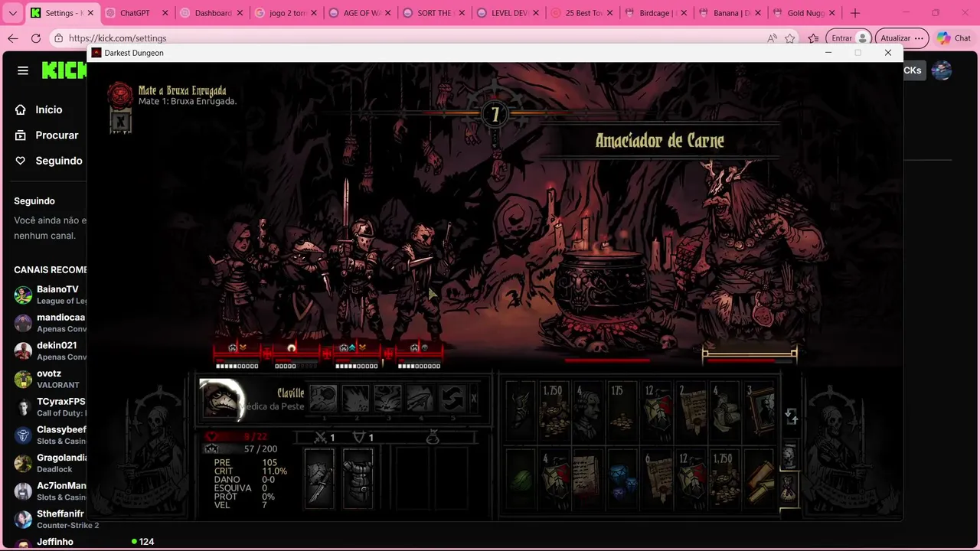
Task: Select the rolled scrolls item in inventory
Action: (759, 481)
